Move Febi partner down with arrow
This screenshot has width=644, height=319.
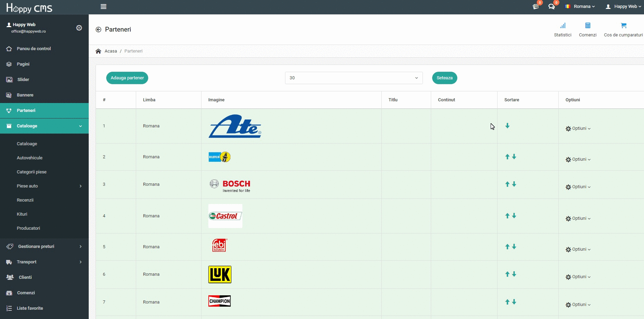pos(514,247)
